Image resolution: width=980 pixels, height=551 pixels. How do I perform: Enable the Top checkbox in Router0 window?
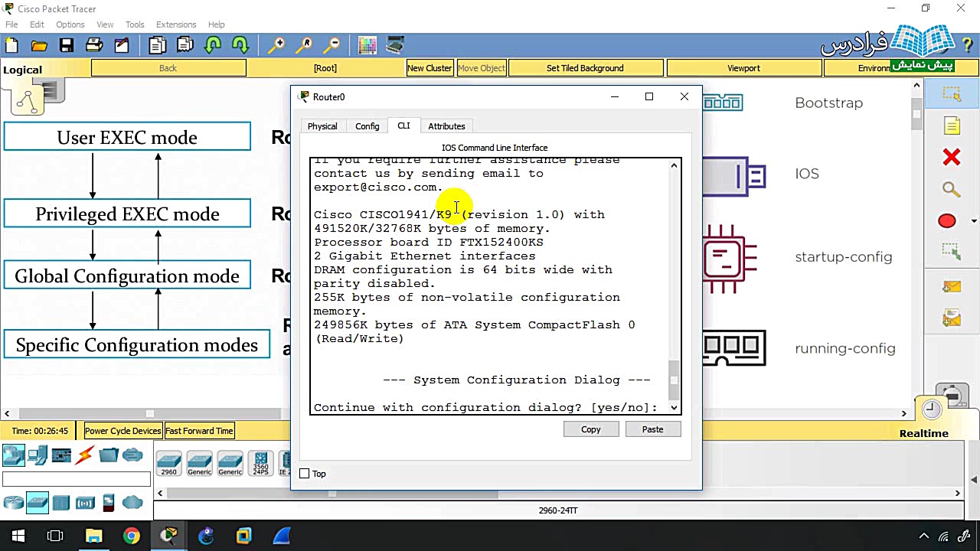coord(304,474)
